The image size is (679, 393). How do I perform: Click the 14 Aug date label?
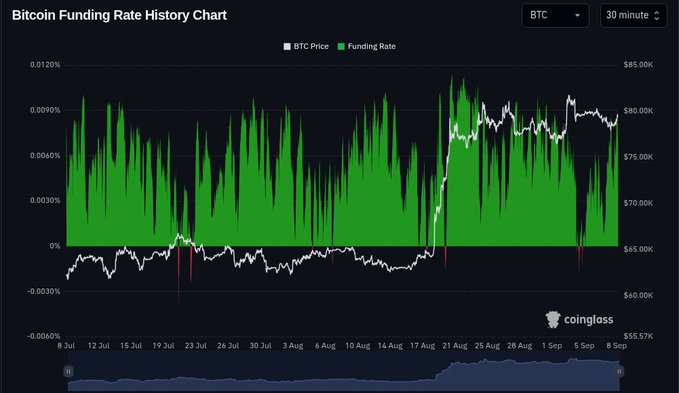tap(390, 346)
